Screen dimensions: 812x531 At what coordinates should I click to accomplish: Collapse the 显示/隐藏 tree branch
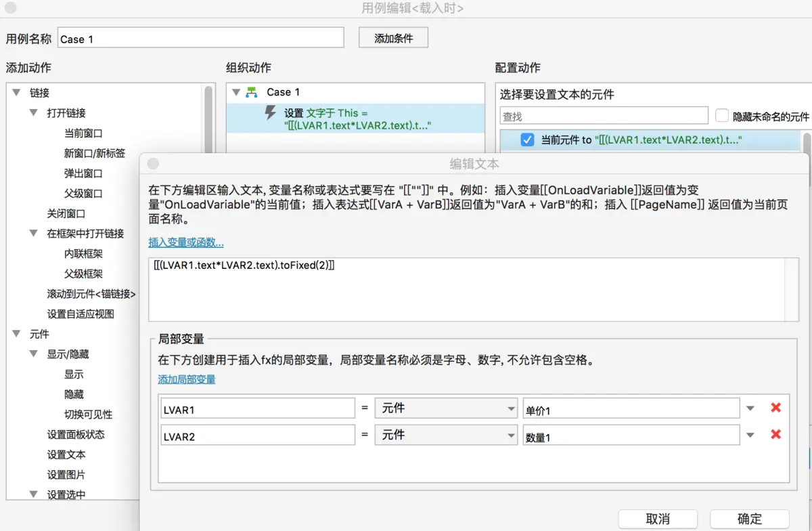pos(32,354)
